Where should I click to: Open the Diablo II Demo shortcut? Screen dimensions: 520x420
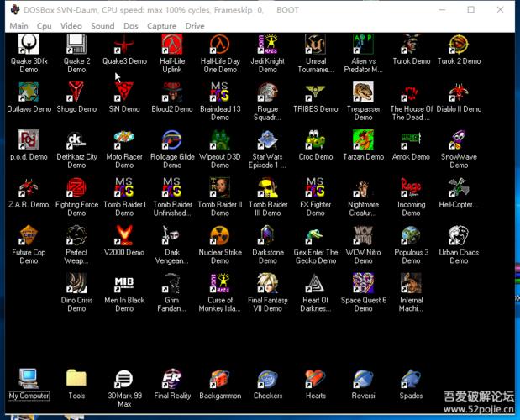pos(459,92)
